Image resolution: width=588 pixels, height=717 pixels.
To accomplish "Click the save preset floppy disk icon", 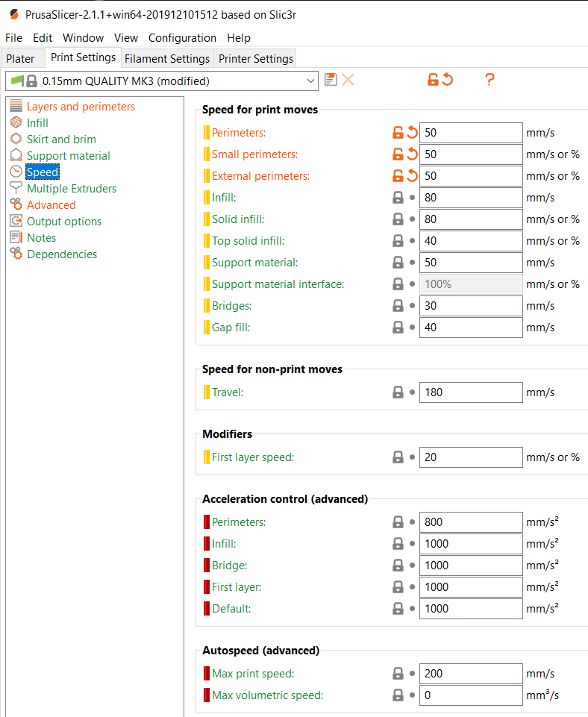I will pyautogui.click(x=331, y=80).
